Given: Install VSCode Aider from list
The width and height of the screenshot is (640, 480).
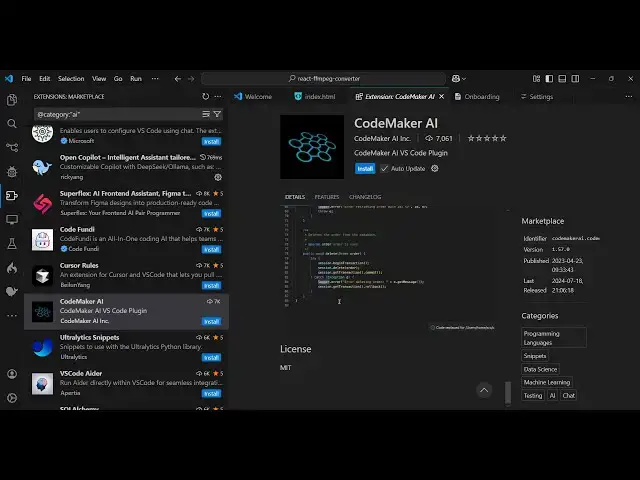Looking at the screenshot, I should 211,393.
